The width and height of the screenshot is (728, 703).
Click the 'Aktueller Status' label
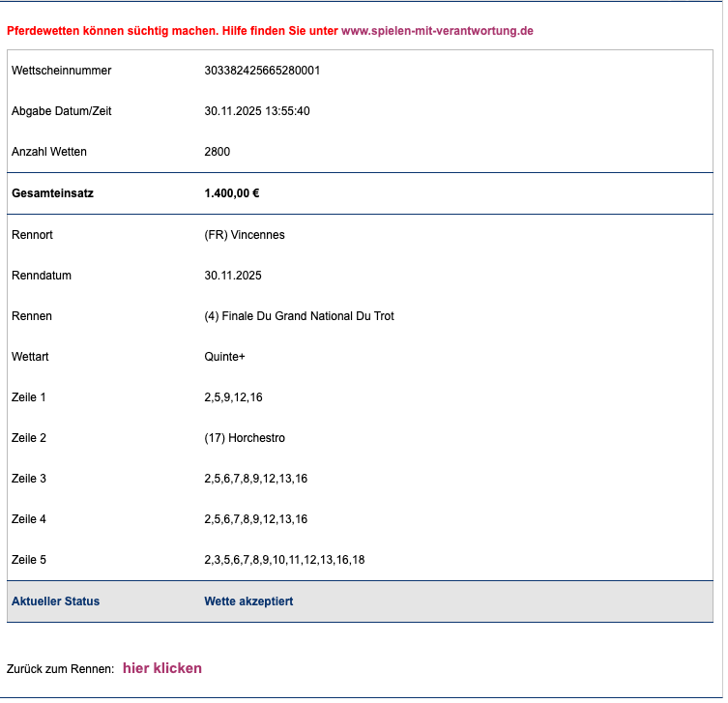pyautogui.click(x=55, y=601)
